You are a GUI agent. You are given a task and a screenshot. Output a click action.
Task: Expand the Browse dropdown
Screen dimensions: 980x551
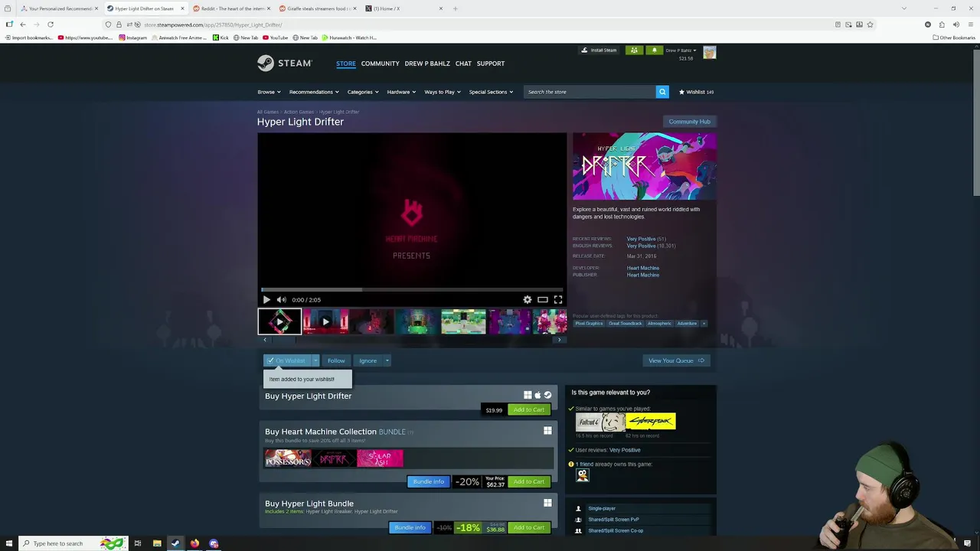[269, 92]
